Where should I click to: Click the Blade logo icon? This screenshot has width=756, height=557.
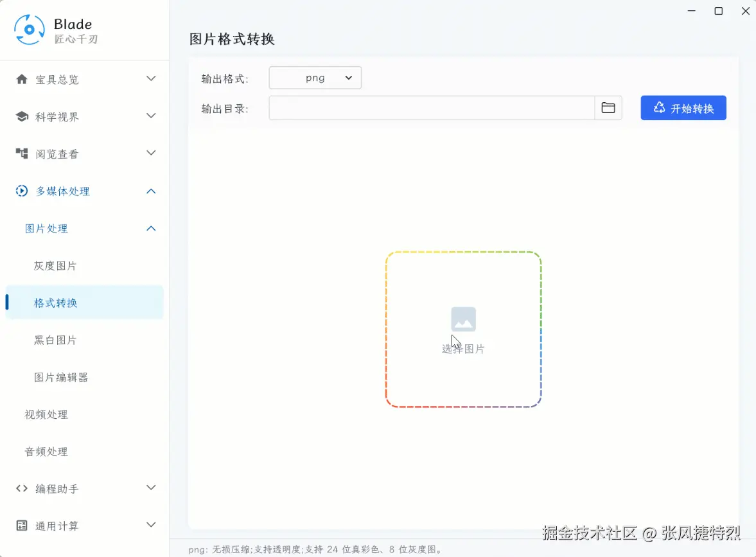tap(30, 30)
